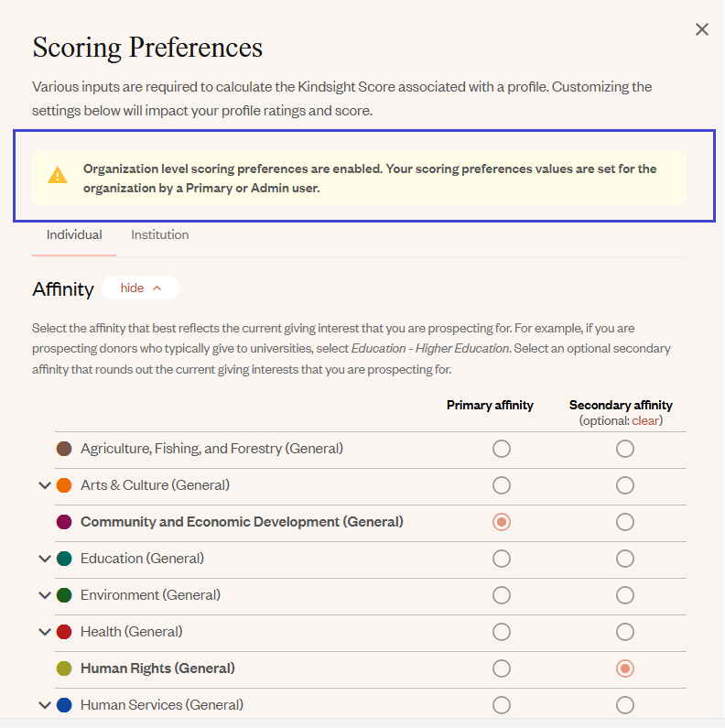The width and height of the screenshot is (725, 728).
Task: Click the yellow warning triangle icon
Action: tap(58, 175)
